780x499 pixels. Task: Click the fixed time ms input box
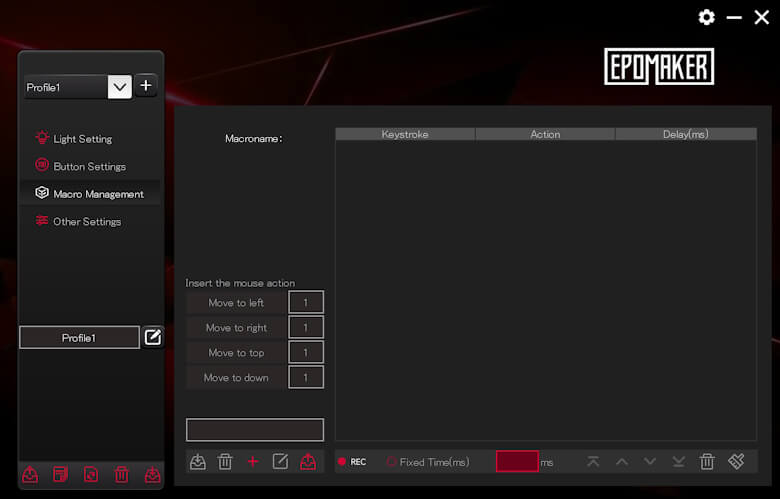517,462
